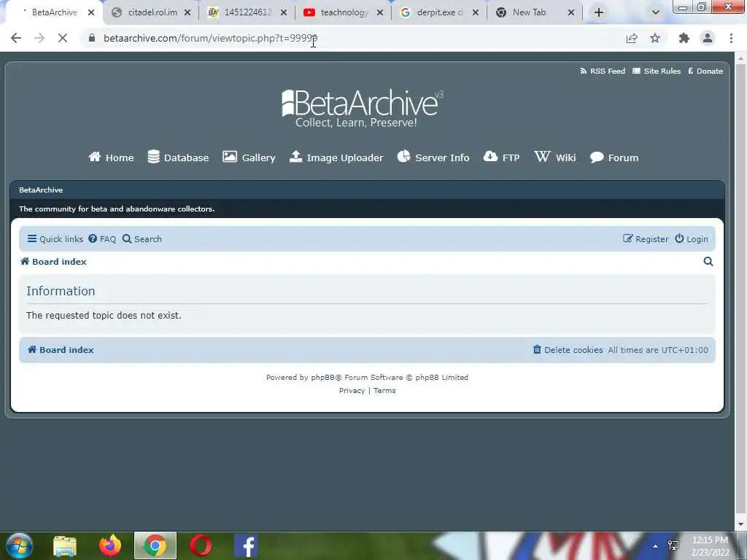Open a new tab with the plus button
The height and width of the screenshot is (560, 747).
point(599,13)
